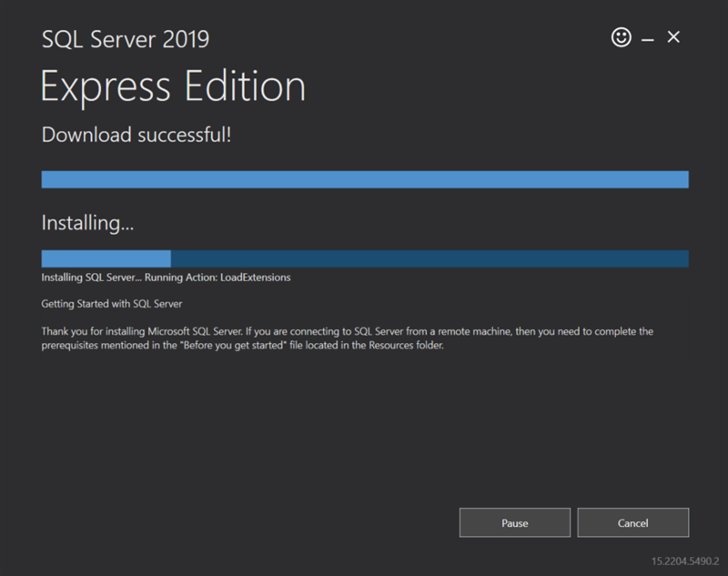This screenshot has width=728, height=576.
Task: Click the unfilled part of the installing progress bar
Action: pyautogui.click(x=428, y=259)
